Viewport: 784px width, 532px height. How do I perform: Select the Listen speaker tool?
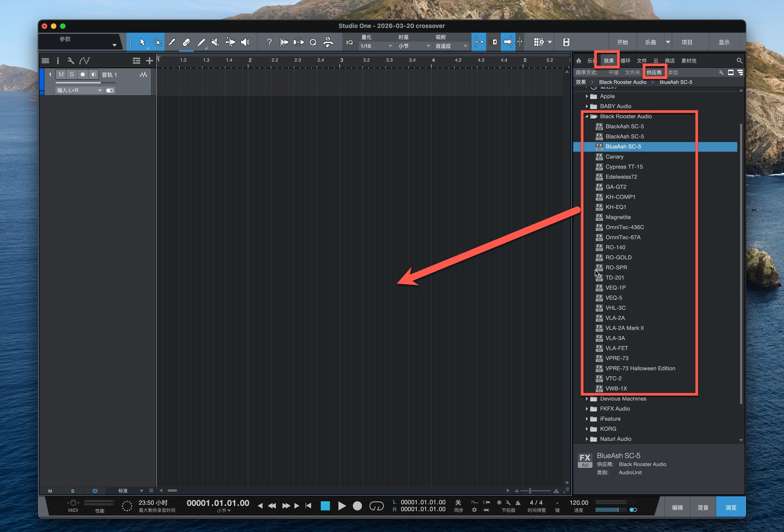point(245,42)
